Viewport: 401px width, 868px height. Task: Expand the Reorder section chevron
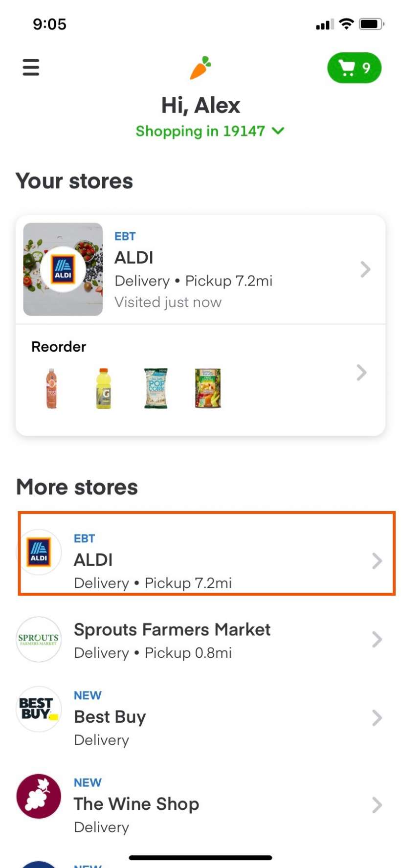pyautogui.click(x=361, y=373)
